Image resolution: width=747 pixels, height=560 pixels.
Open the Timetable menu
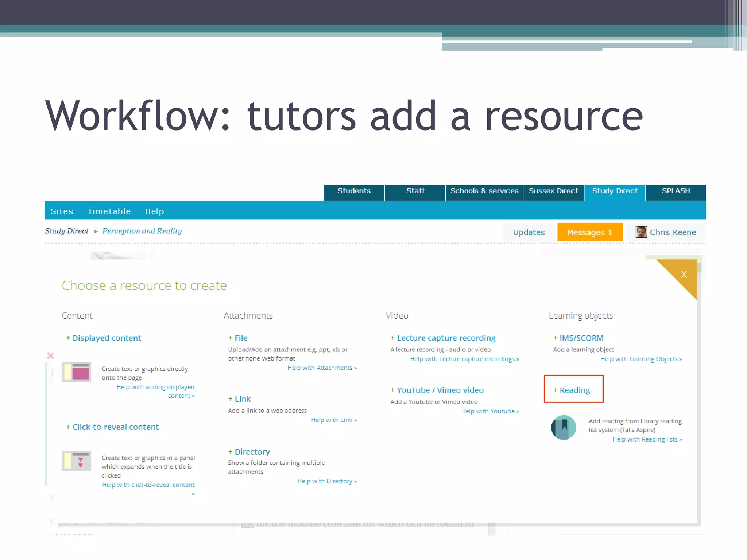[109, 211]
